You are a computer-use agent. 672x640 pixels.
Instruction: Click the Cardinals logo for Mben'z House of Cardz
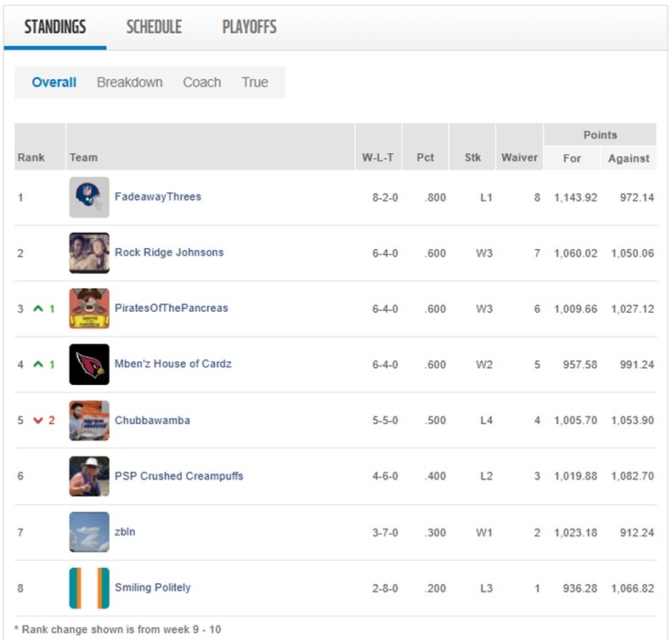[x=89, y=365]
